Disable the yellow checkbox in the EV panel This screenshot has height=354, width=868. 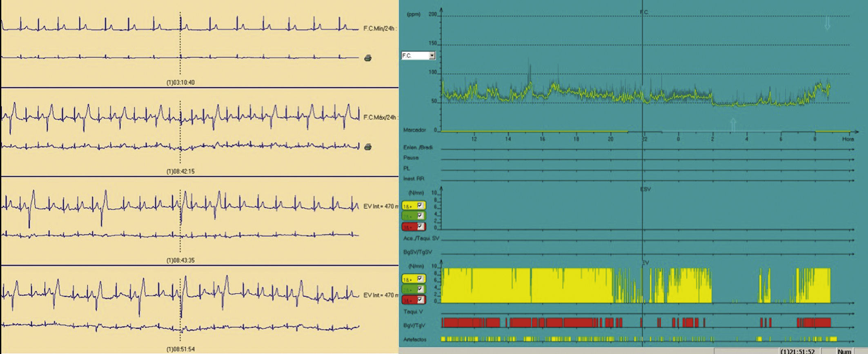click(420, 279)
